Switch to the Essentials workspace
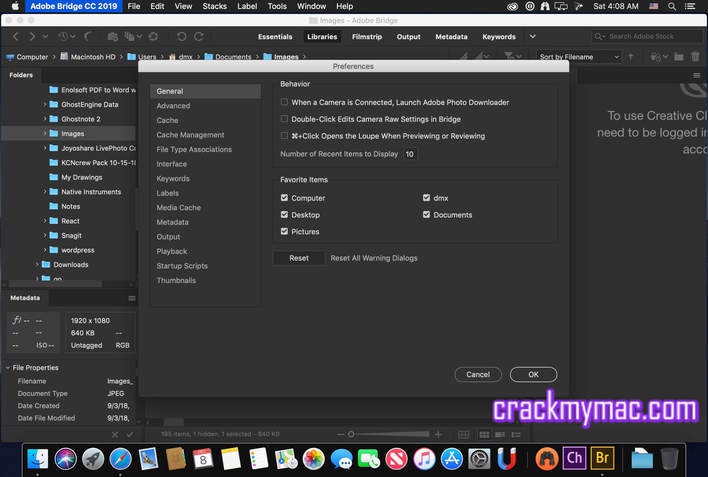Viewport: 708px width, 477px height. coord(275,37)
